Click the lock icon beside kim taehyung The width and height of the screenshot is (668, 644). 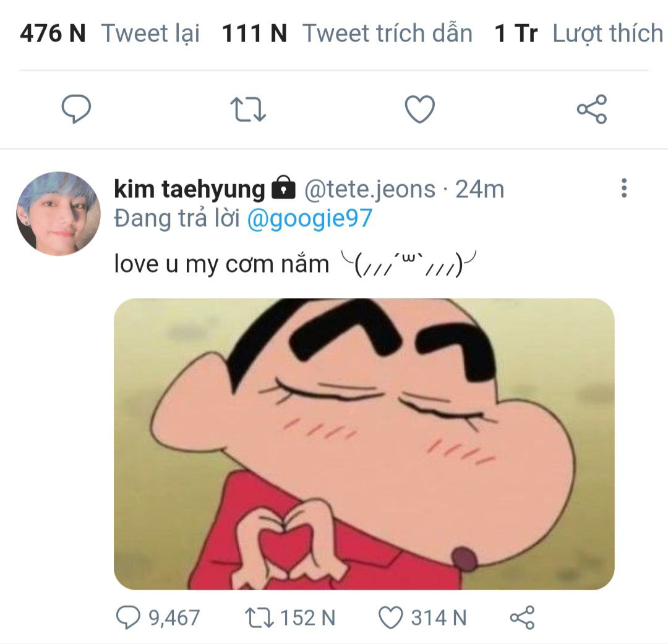283,189
